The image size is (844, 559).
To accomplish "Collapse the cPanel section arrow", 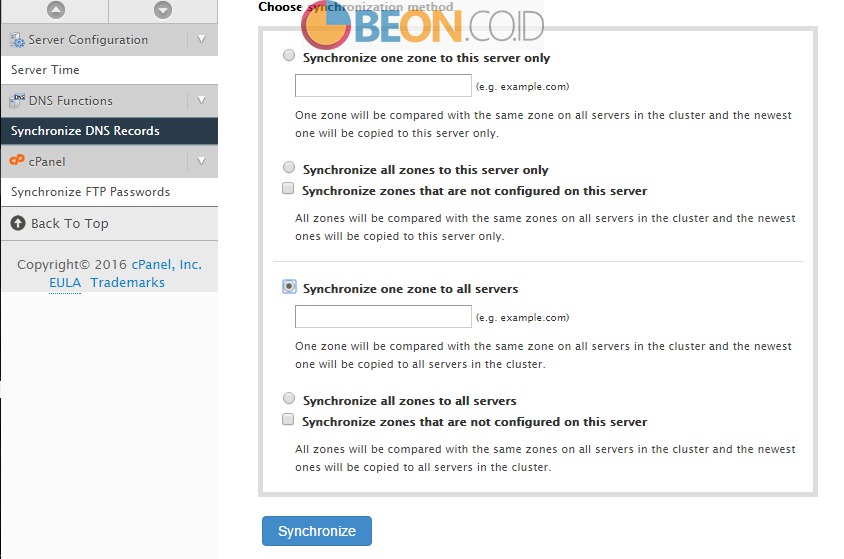I will tap(201, 161).
